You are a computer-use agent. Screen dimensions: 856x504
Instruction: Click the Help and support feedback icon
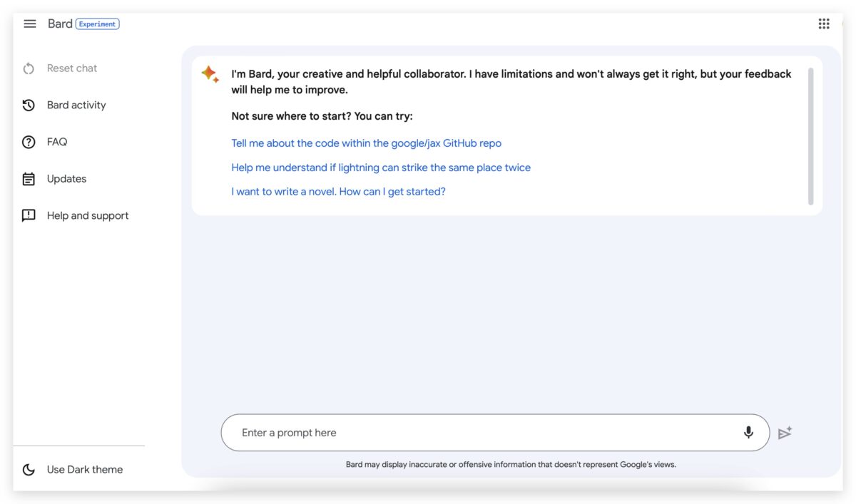(x=29, y=216)
